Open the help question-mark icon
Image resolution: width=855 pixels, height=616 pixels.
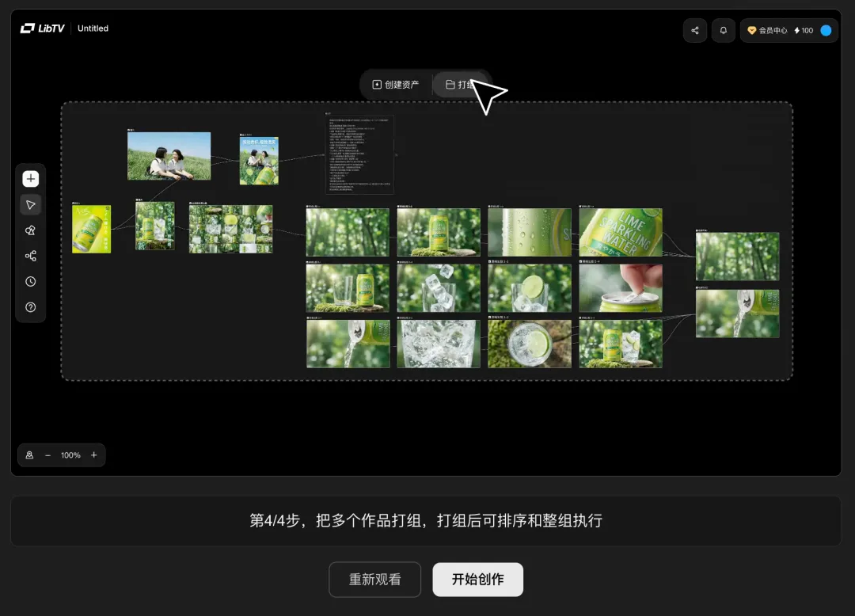coord(31,307)
